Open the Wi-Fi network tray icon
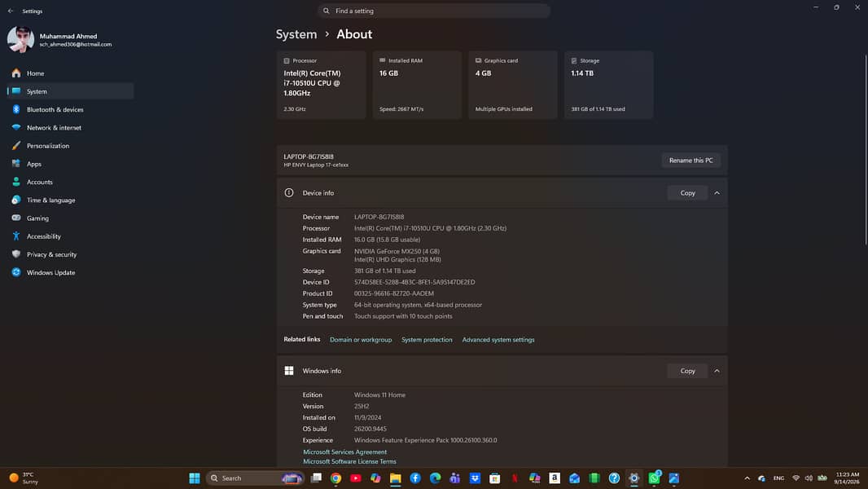The width and height of the screenshot is (868, 489). pos(796,478)
